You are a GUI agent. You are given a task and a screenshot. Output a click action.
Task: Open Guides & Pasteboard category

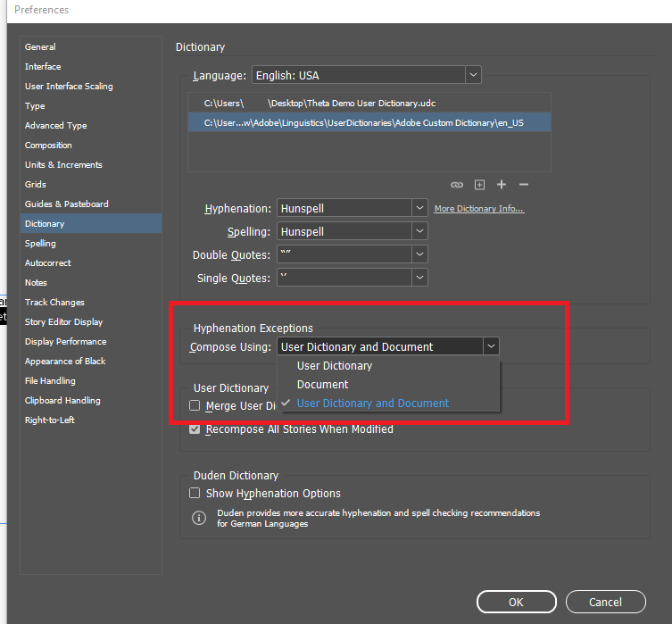coord(91,204)
